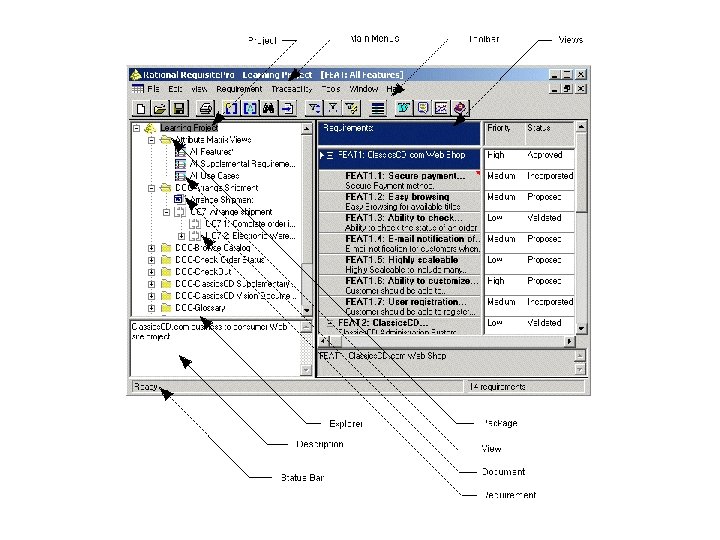Click the All Supplemental Requirements view icon
This screenshot has width=720, height=540.
pos(181,163)
